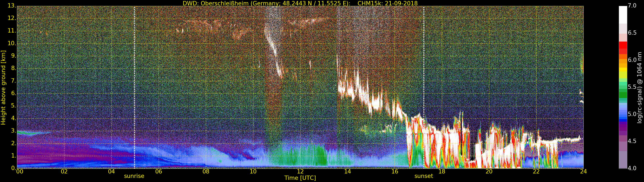Click the 'Time [UTC]' axis label

(300, 178)
